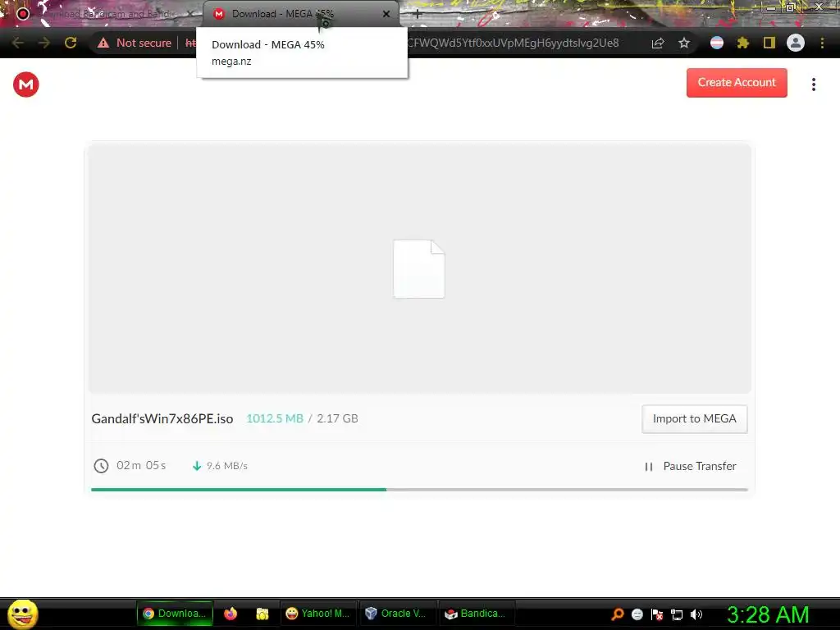Click the 3:28 AM clock
Screen dimensions: 840x630
pyautogui.click(x=768, y=614)
